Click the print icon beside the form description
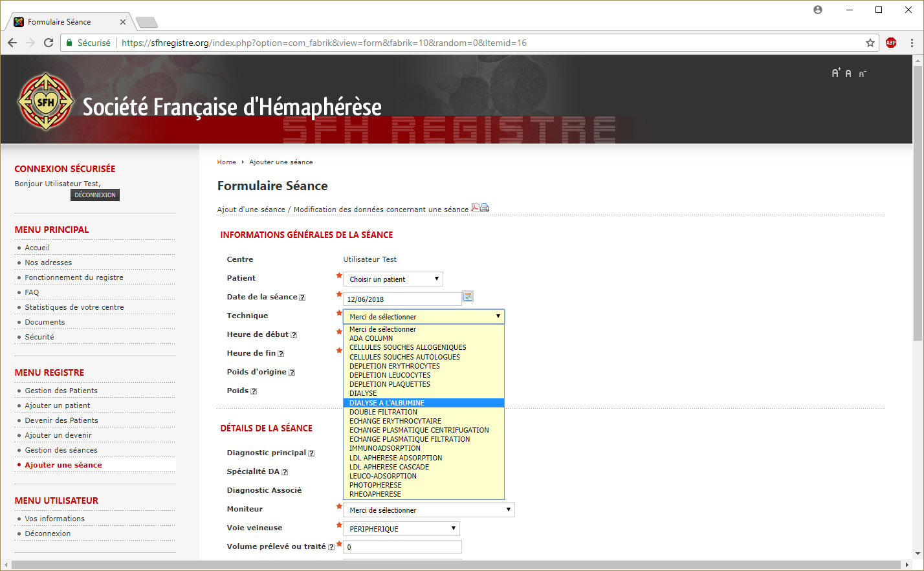 [485, 208]
